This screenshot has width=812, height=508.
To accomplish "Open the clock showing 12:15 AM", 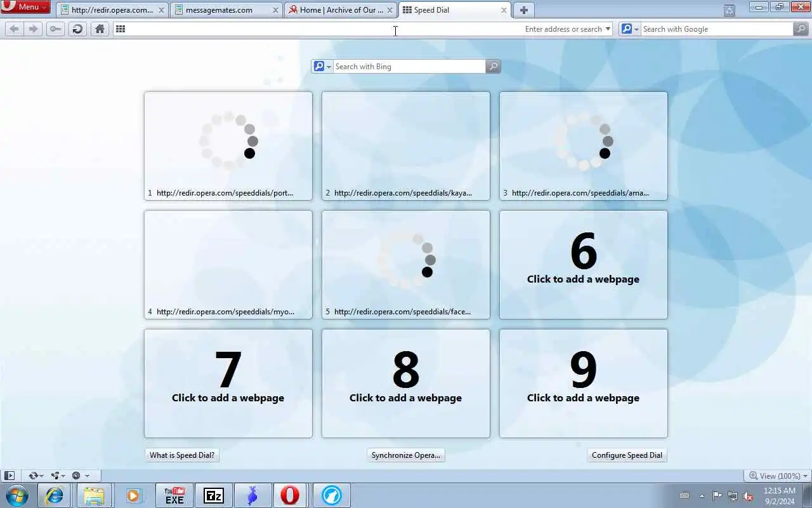I will 779,496.
